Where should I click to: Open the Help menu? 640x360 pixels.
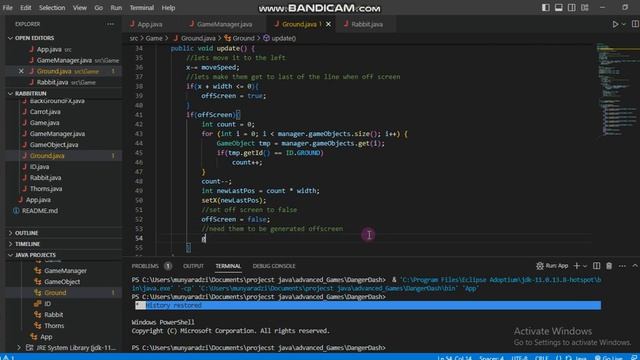coord(168,7)
